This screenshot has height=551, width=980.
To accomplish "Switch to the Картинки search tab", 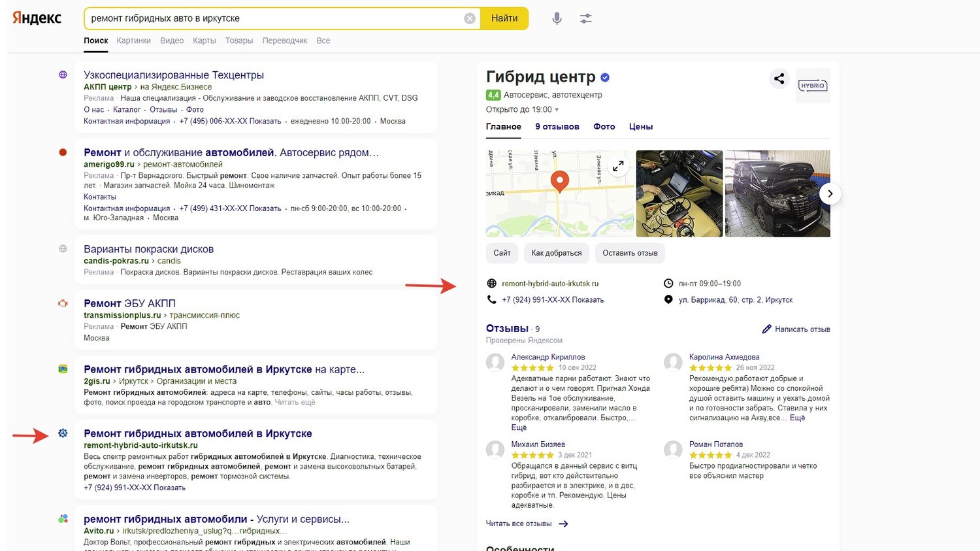I will click(133, 41).
